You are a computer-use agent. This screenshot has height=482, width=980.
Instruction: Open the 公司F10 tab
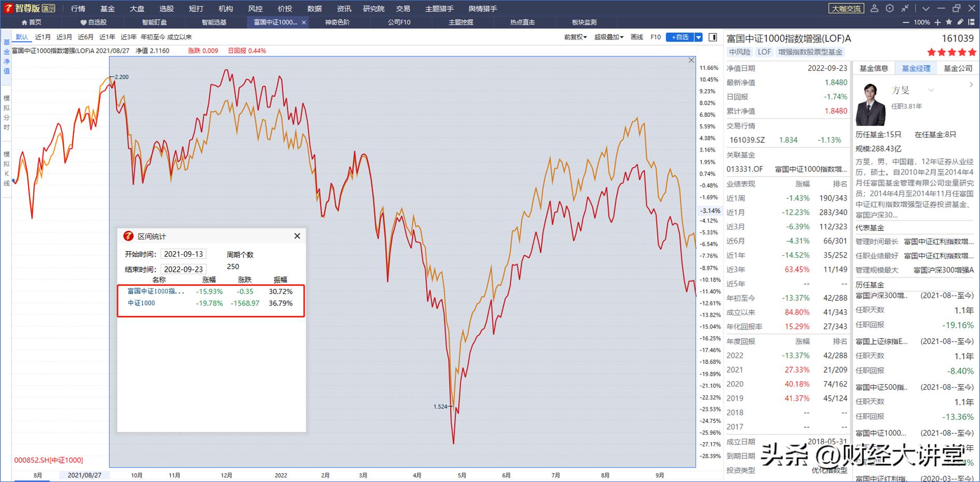(399, 22)
